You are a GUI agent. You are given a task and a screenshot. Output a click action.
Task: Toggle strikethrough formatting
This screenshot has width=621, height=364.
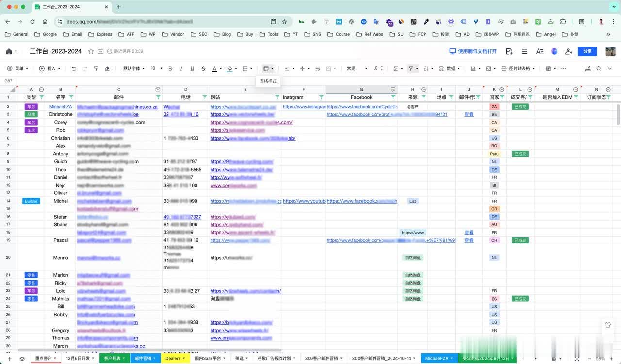[x=203, y=69]
